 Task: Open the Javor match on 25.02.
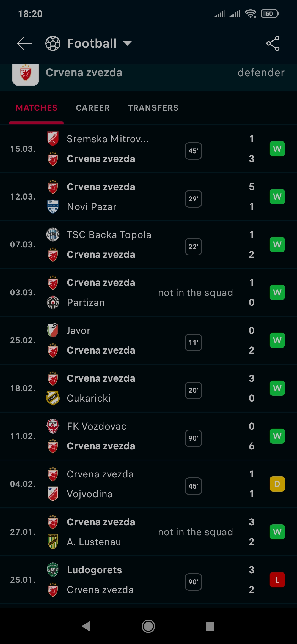pos(148,340)
